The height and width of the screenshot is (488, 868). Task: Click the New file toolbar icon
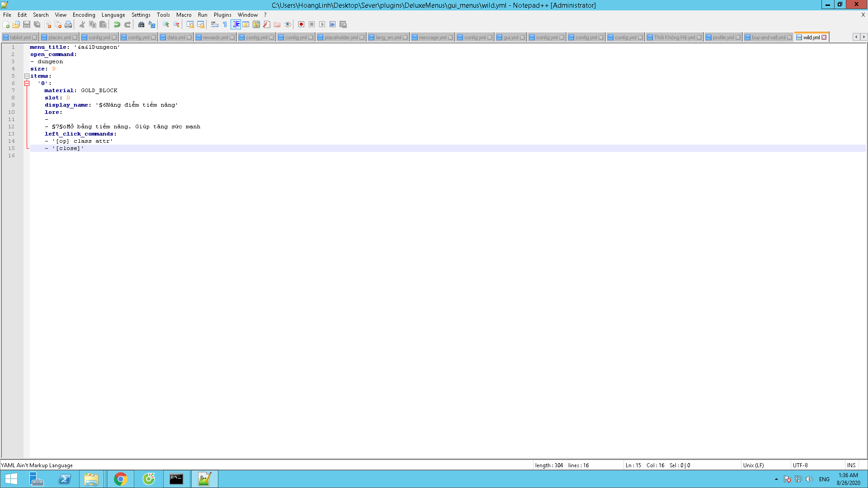pyautogui.click(x=6, y=24)
